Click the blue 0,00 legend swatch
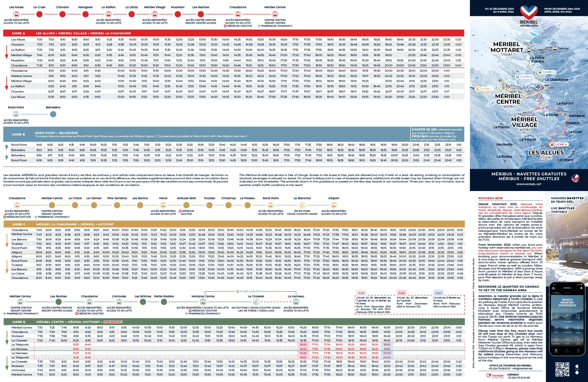This screenshot has height=382, width=588. 438,293
